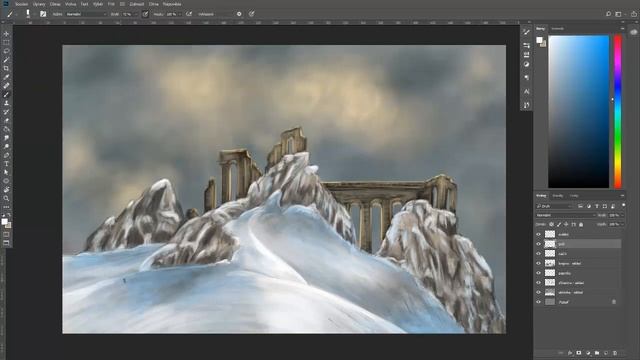This screenshot has width=640, height=360.
Task: Click the Quick Mask mode icon
Action: (6, 235)
